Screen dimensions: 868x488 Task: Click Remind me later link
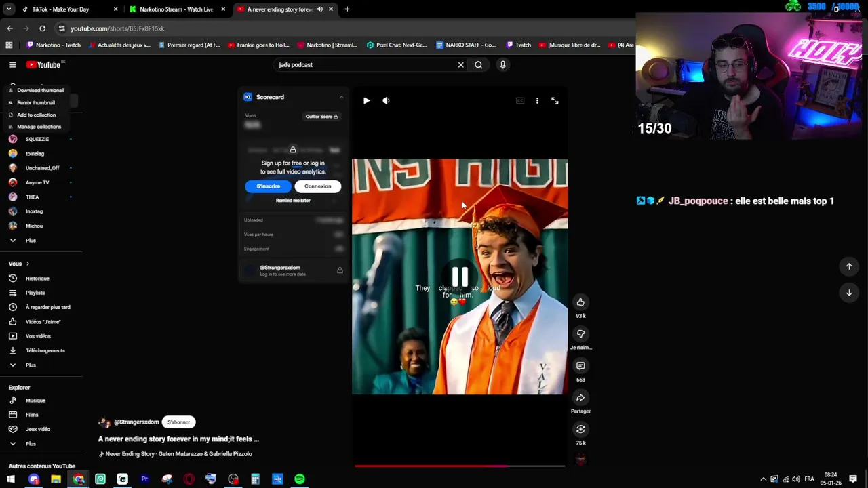[293, 201]
